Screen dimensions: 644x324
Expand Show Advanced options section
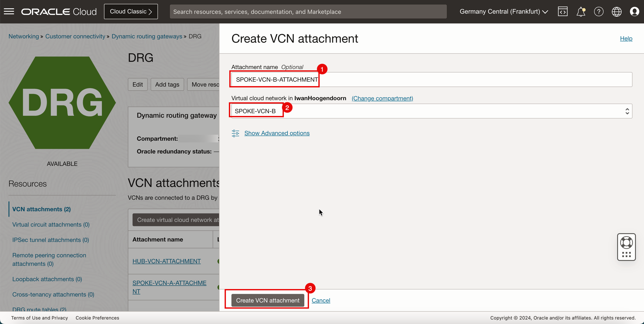coord(277,133)
